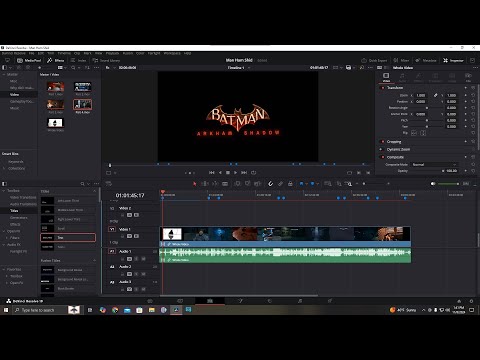
Task: Reset the Transform section
Action: [473, 88]
